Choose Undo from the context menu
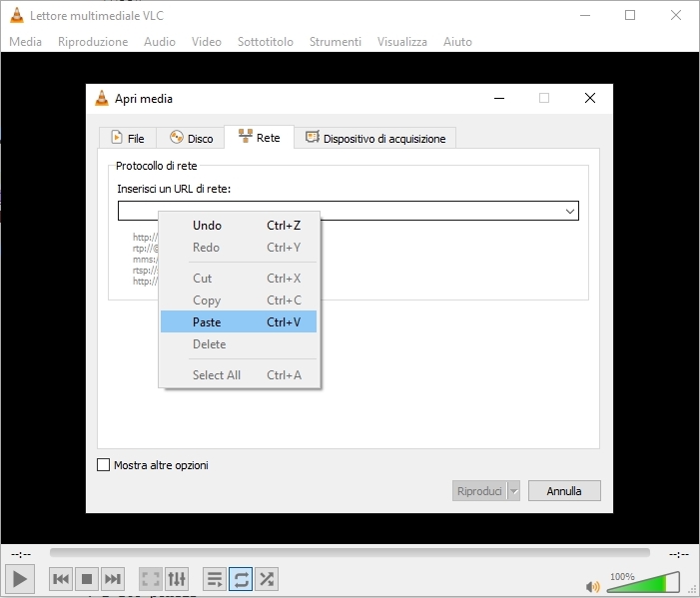The image size is (700, 598). pos(239,226)
